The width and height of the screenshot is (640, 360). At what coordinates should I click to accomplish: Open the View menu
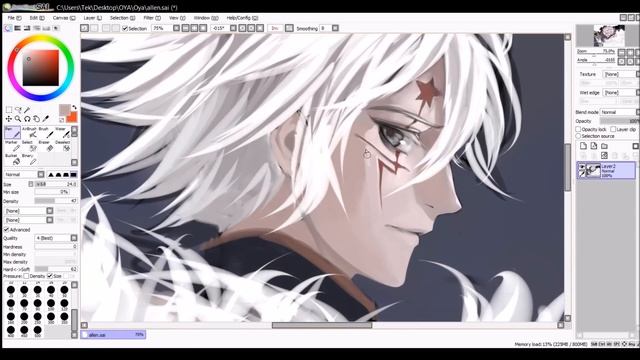click(177, 18)
